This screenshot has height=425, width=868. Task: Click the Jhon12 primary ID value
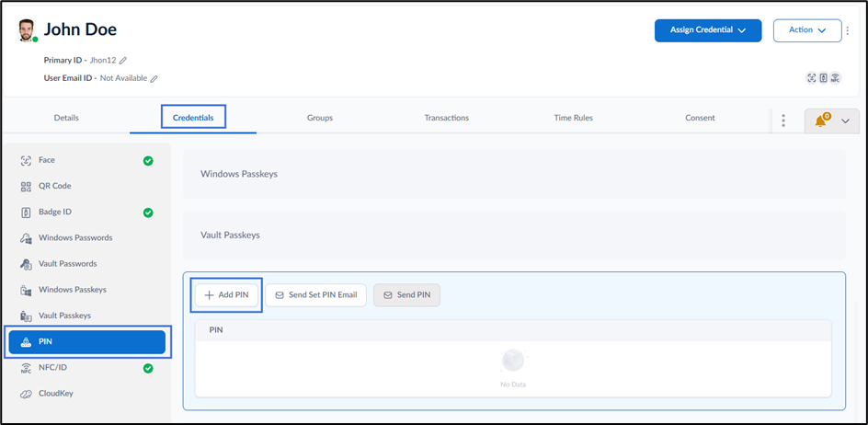click(x=103, y=60)
